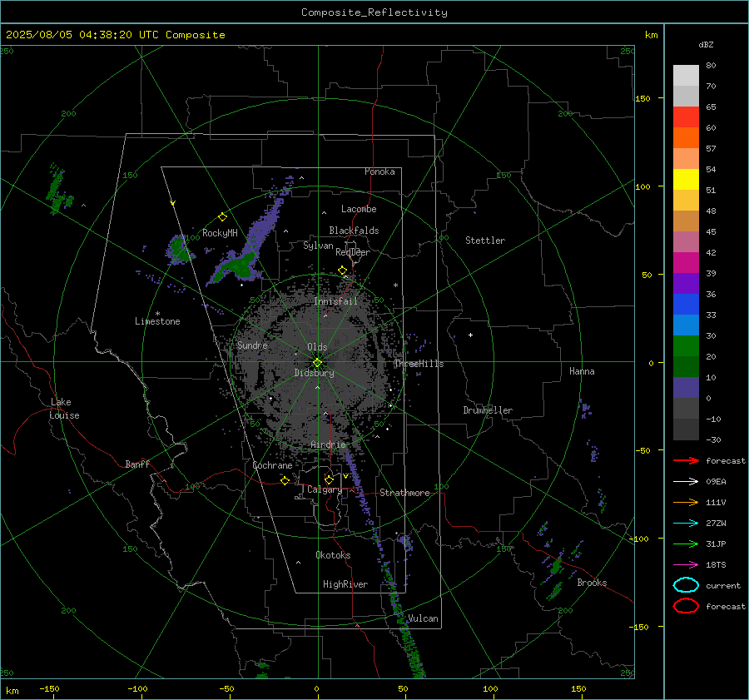Click the yellow diamond at radar center near Didsbury
Screen dimensions: 749x700
pos(317,363)
